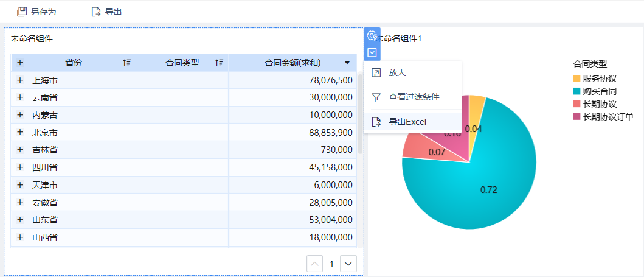Expand the 安徽省 row

pos(19,202)
